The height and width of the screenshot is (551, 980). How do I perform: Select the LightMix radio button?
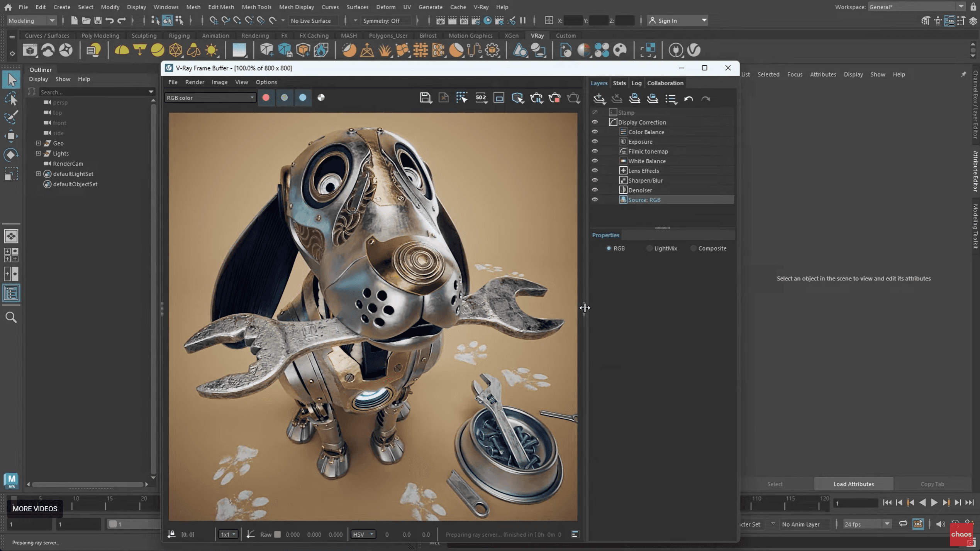click(x=649, y=248)
